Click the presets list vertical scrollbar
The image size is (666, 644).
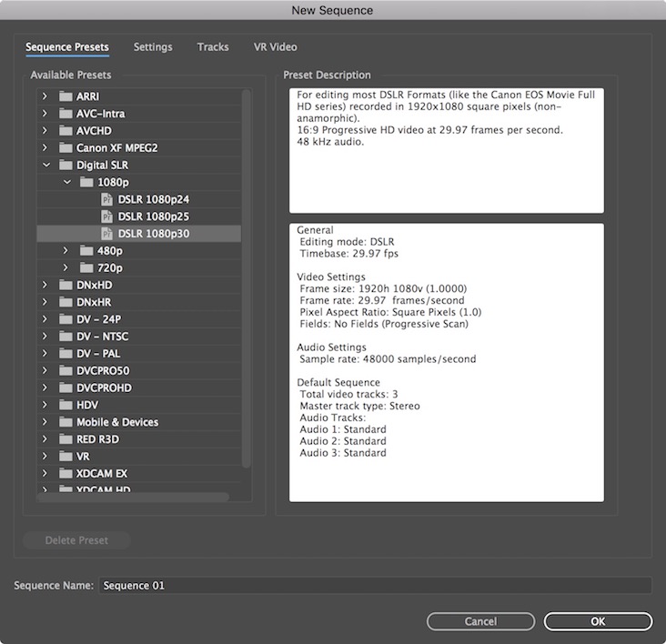pyautogui.click(x=247, y=279)
